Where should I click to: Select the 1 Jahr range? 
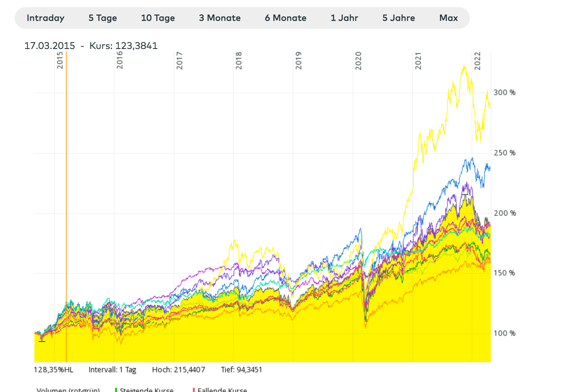click(x=345, y=18)
